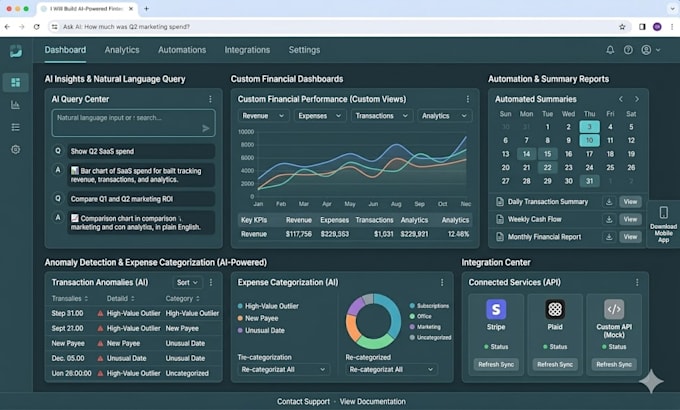The width and height of the screenshot is (680, 410).
Task: Select calendar day 3
Action: tap(589, 127)
